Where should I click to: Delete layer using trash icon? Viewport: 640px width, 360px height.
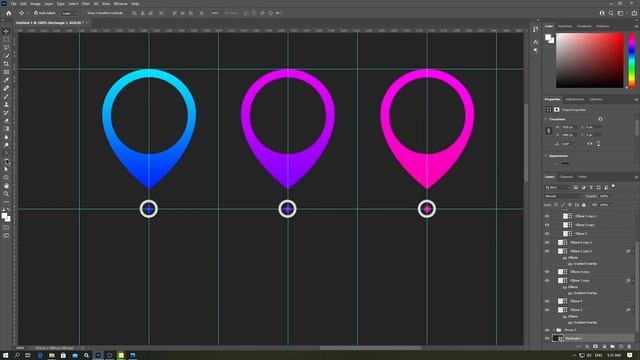click(x=630, y=347)
